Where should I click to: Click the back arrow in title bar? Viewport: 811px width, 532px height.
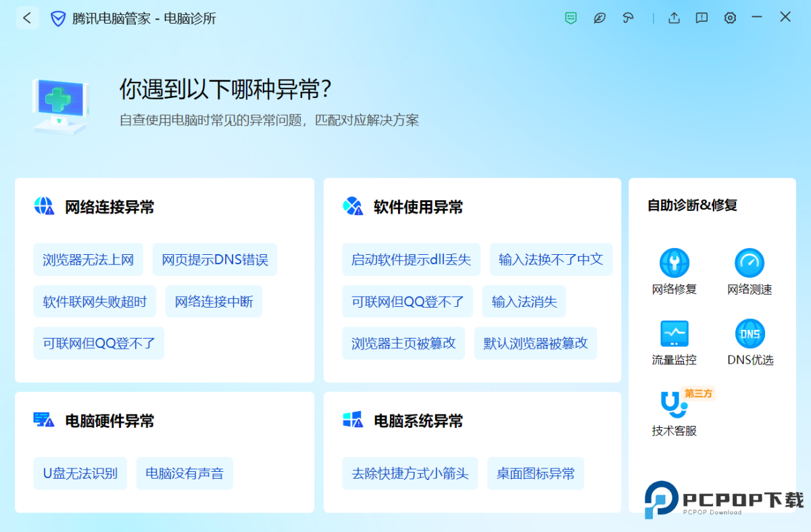pyautogui.click(x=27, y=18)
